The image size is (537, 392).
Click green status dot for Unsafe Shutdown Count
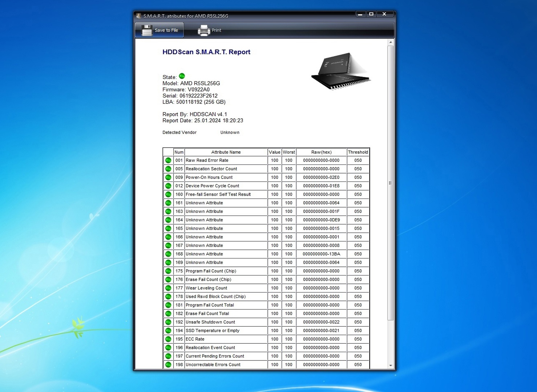click(168, 322)
